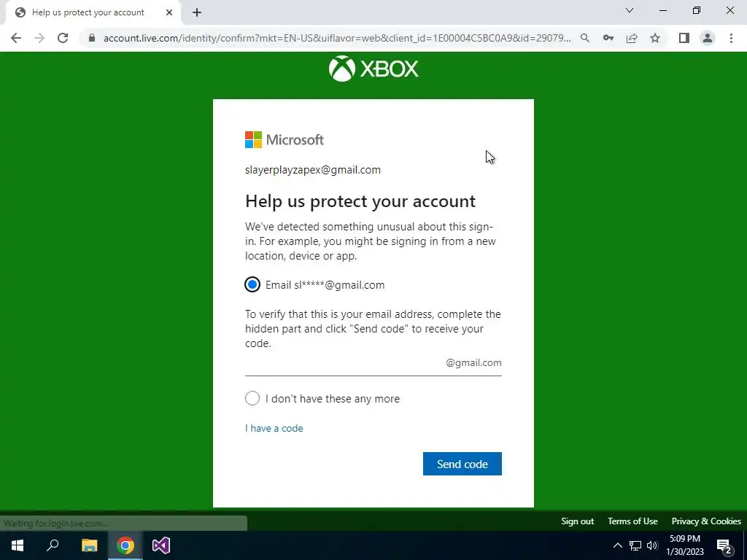Restore down the browser window

697,10
